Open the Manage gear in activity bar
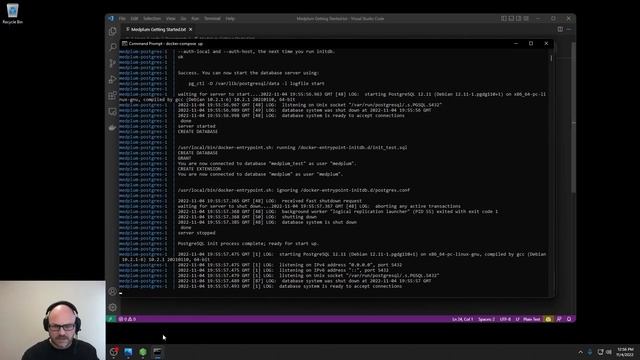Image resolution: width=640 pixels, height=360 pixels. pos(113,307)
